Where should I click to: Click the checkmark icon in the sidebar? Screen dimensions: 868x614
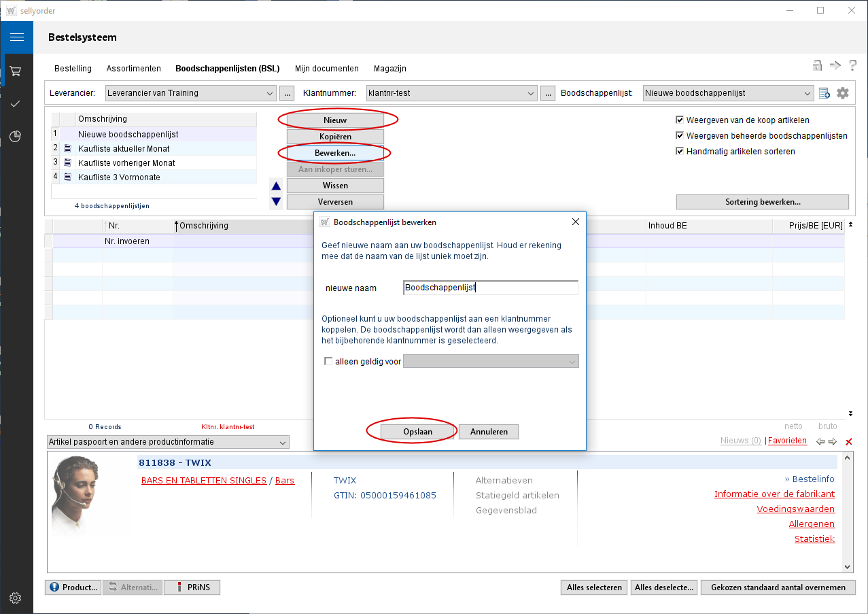[x=16, y=104]
